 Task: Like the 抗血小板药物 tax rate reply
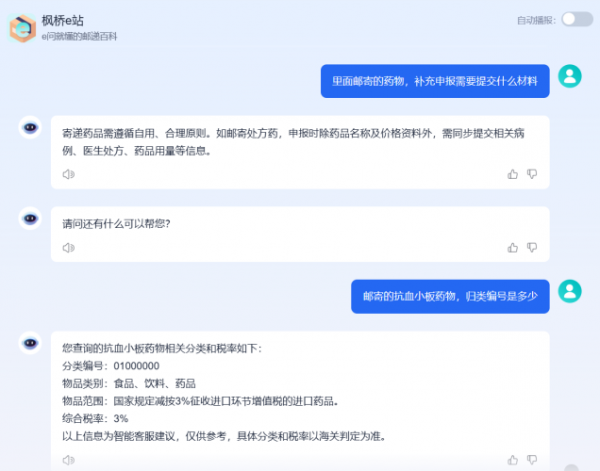(x=513, y=460)
